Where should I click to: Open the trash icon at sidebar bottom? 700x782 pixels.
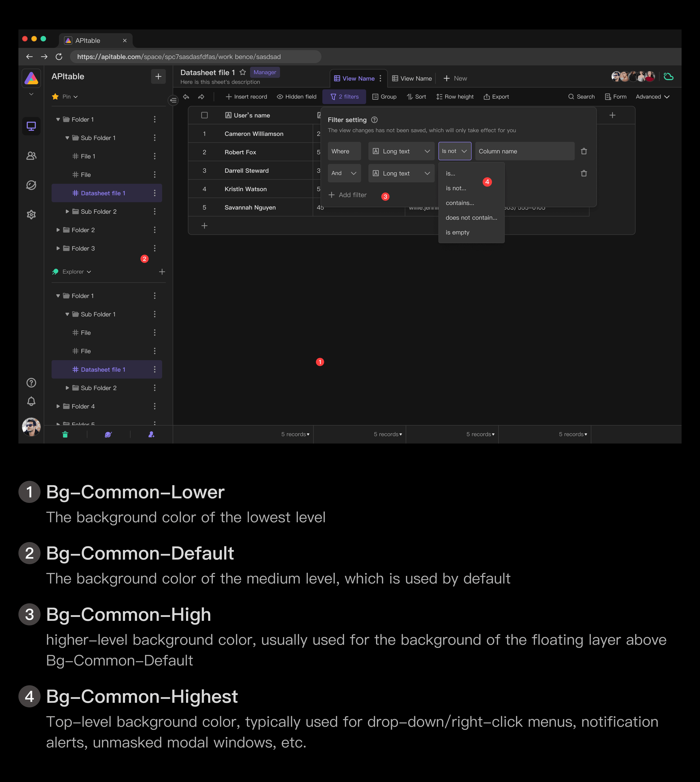tap(65, 434)
